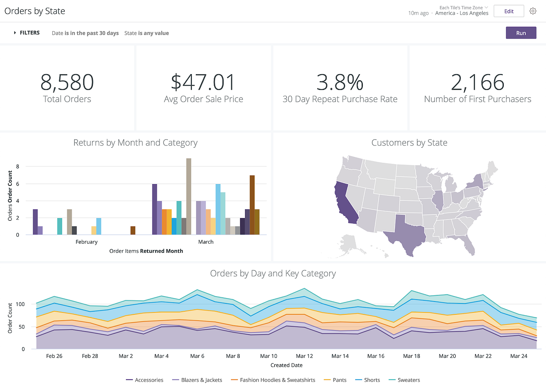Open the Date filter editor
The image size is (546, 392).
click(85, 33)
